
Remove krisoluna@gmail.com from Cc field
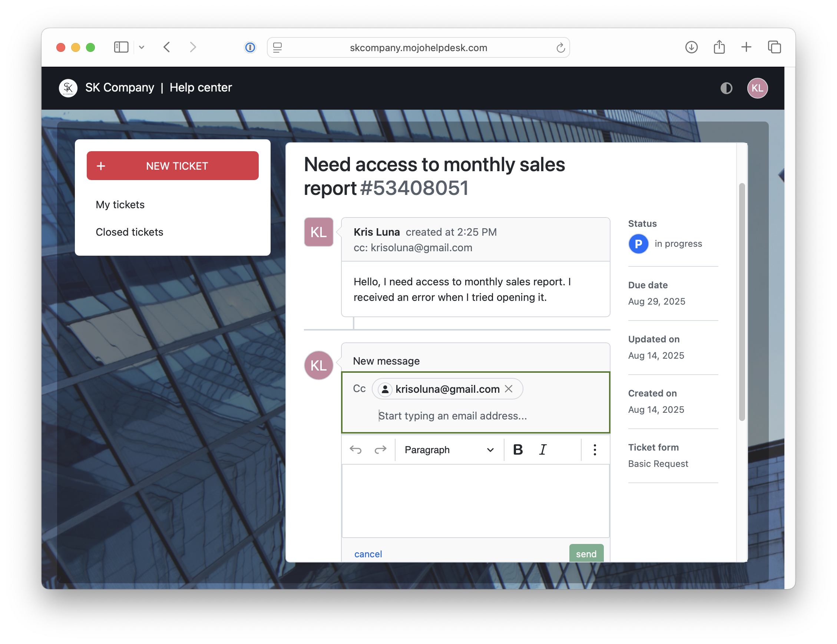[509, 389]
